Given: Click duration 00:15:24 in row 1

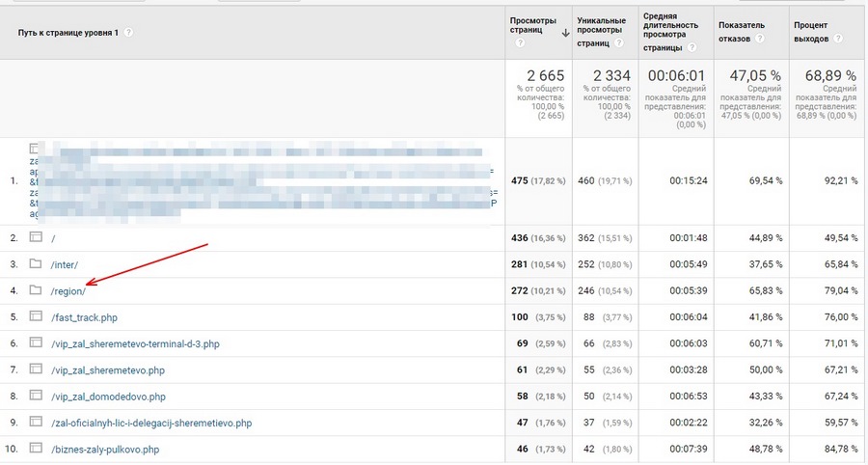Looking at the screenshot, I should pyautogui.click(x=688, y=180).
